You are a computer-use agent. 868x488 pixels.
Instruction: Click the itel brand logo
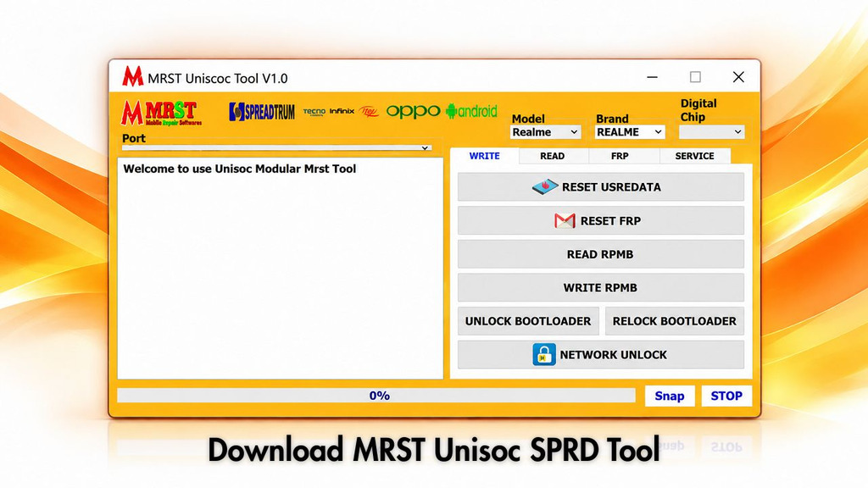point(369,112)
